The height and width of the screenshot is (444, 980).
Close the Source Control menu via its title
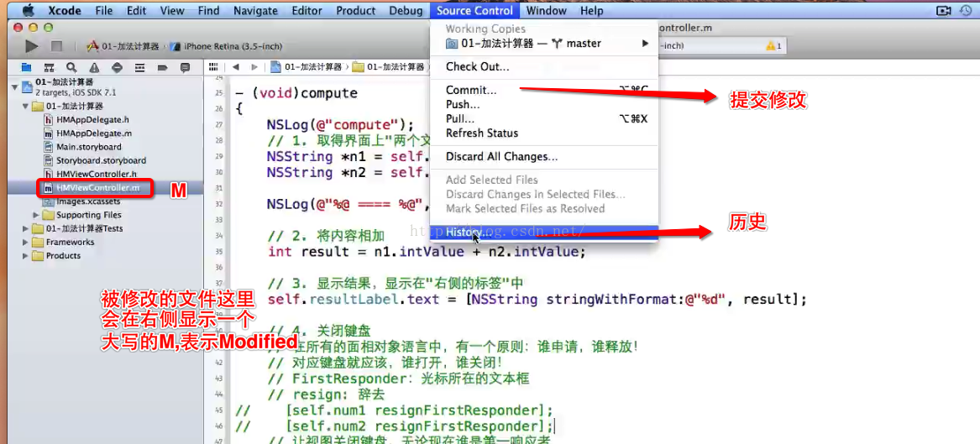click(x=475, y=11)
